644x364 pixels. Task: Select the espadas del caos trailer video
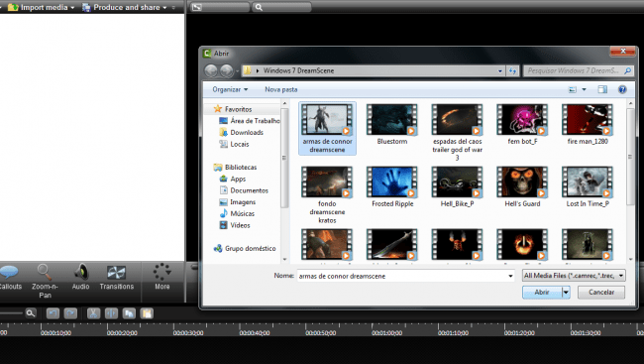[x=457, y=133]
